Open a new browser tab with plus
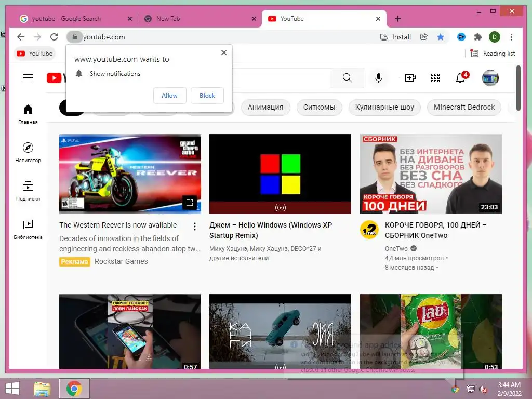This screenshot has width=532, height=399. click(398, 19)
